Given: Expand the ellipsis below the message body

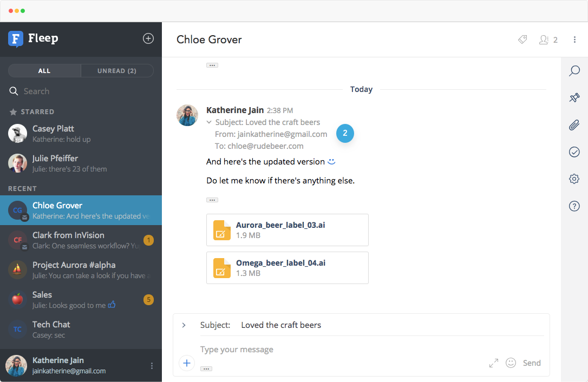Looking at the screenshot, I should coord(212,200).
